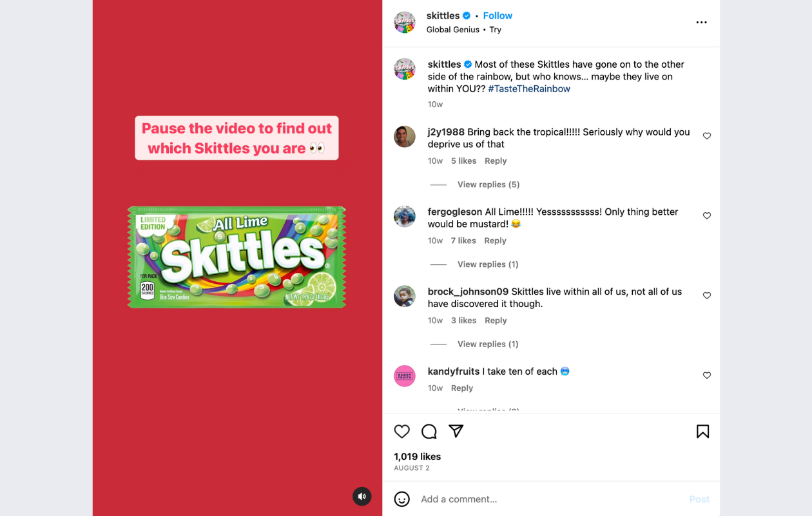The image size is (812, 516).
Task: Like fergogleson's comment with the heart
Action: click(x=707, y=215)
